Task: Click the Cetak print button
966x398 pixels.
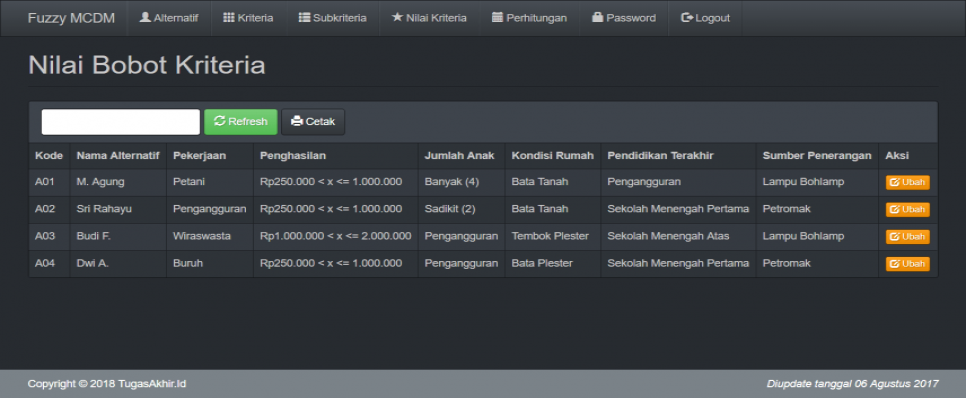Action: click(x=313, y=122)
